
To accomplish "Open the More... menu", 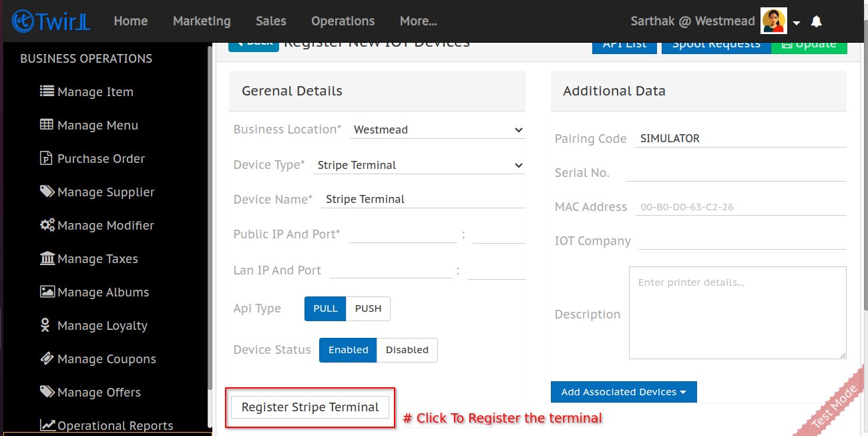I will click(418, 21).
